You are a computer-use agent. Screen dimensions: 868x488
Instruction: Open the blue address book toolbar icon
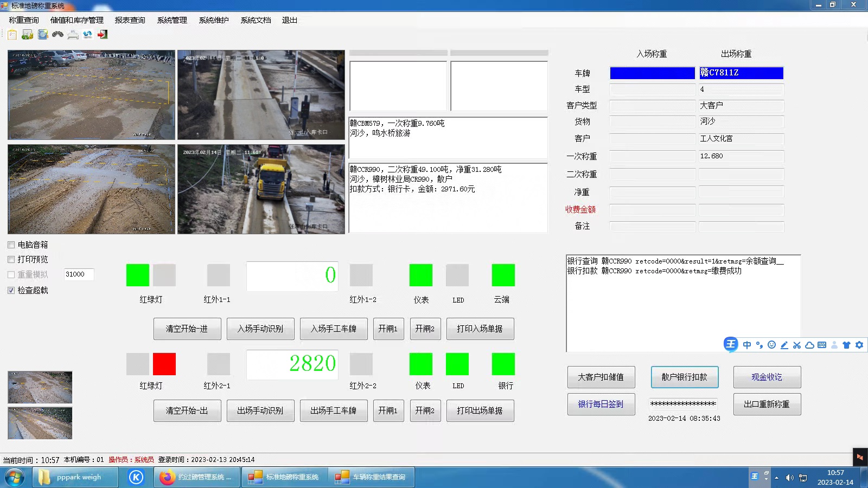point(43,35)
